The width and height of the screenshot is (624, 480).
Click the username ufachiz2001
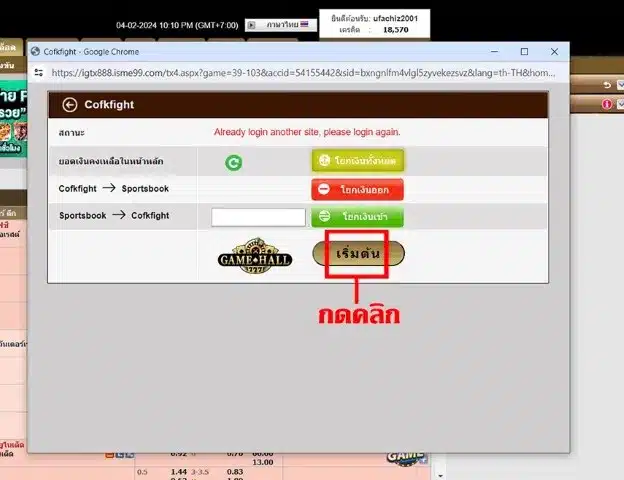(396, 18)
